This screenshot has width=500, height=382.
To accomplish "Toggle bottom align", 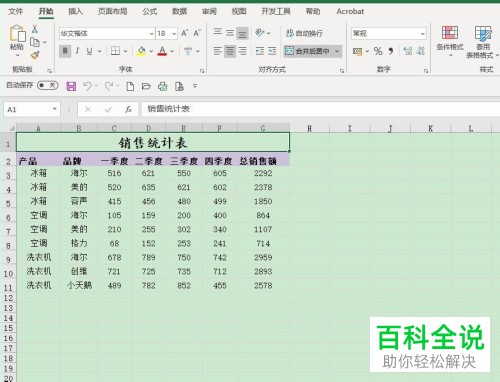I will tap(242, 33).
